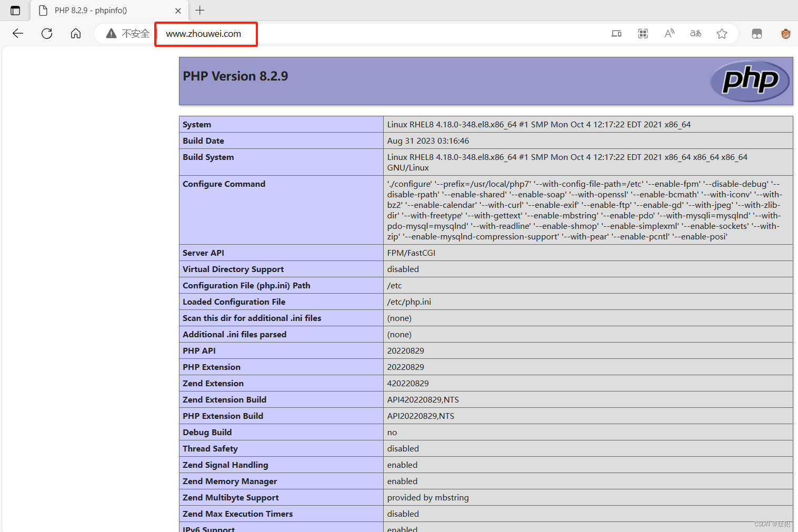Select Build Date value Aug 31 2023 03:16:46
The height and width of the screenshot is (532, 798).
[428, 141]
